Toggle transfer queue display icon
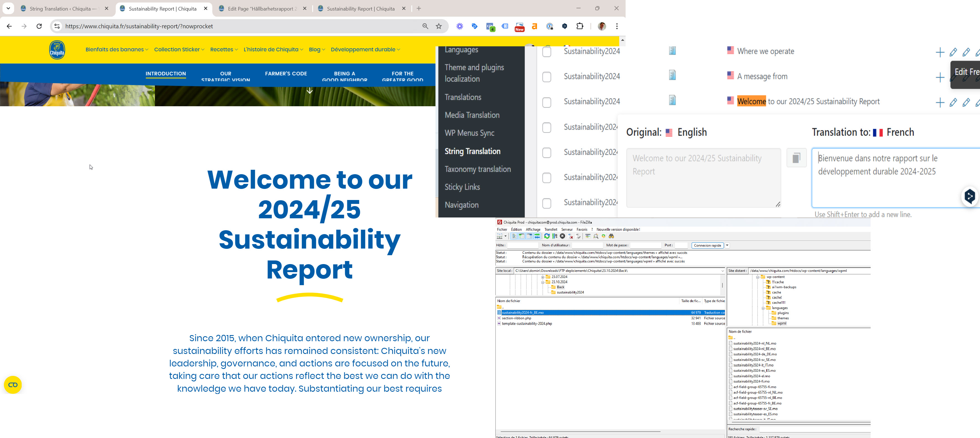Screen dimensions: 980x438 (537, 236)
